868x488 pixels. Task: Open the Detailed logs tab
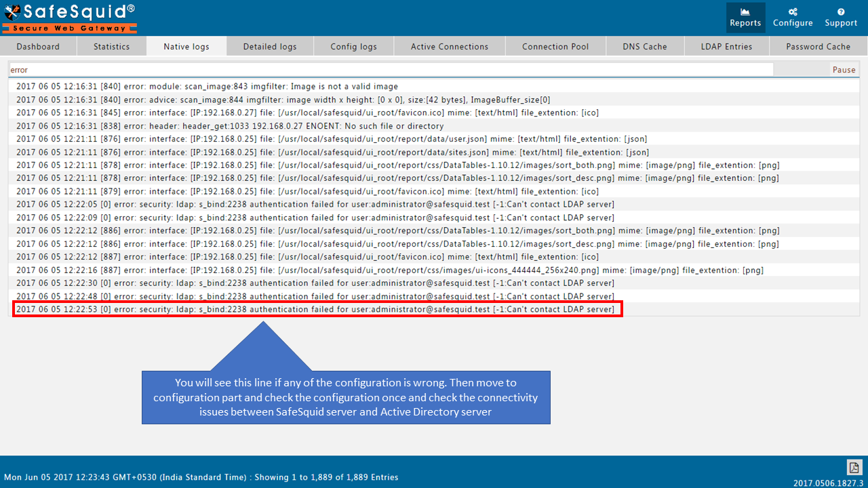tap(270, 47)
